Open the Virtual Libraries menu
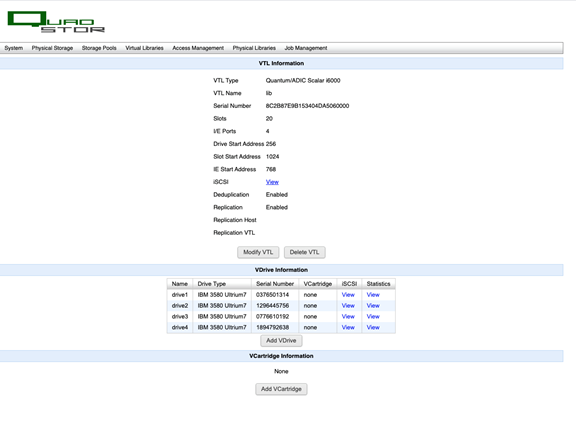 (144, 48)
